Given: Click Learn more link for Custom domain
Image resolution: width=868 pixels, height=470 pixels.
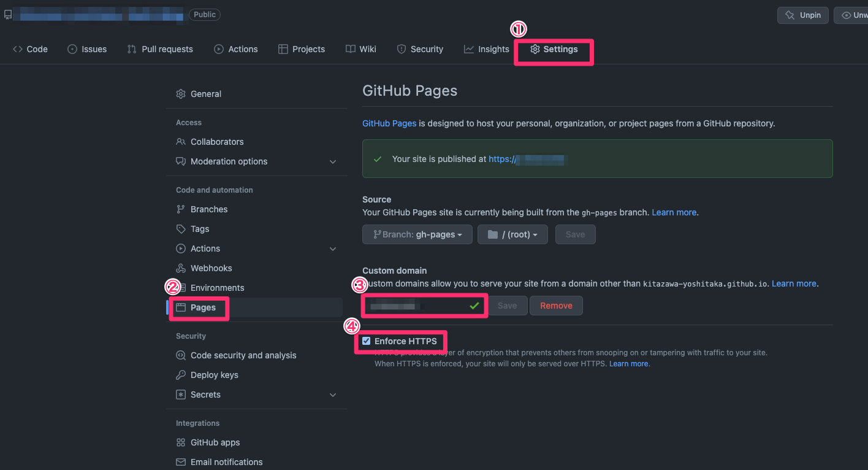Looking at the screenshot, I should pyautogui.click(x=794, y=283).
